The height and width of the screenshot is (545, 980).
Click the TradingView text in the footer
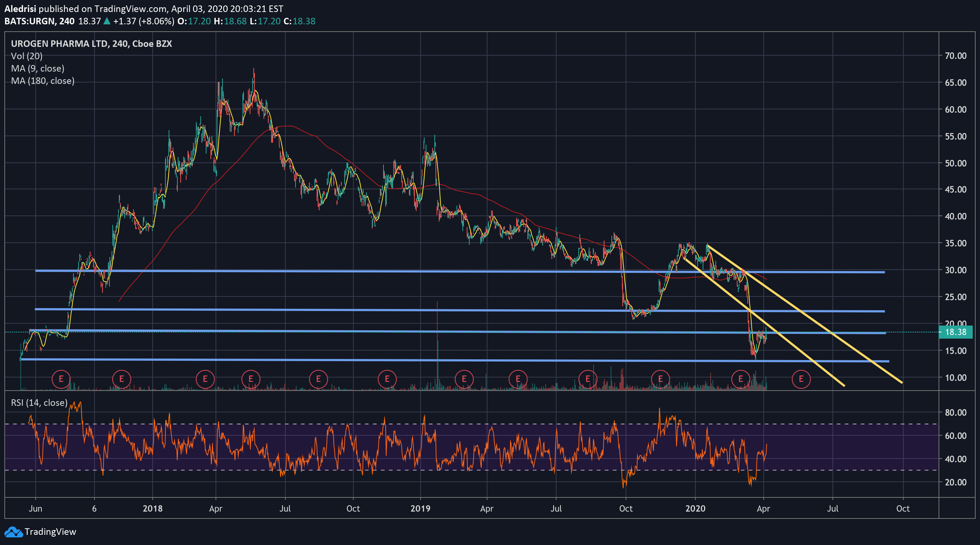(x=50, y=532)
